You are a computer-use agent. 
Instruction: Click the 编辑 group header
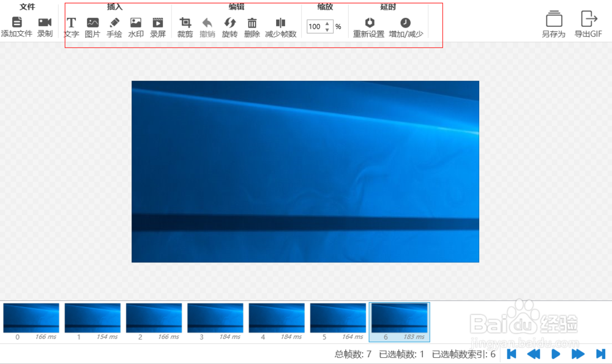(x=236, y=7)
